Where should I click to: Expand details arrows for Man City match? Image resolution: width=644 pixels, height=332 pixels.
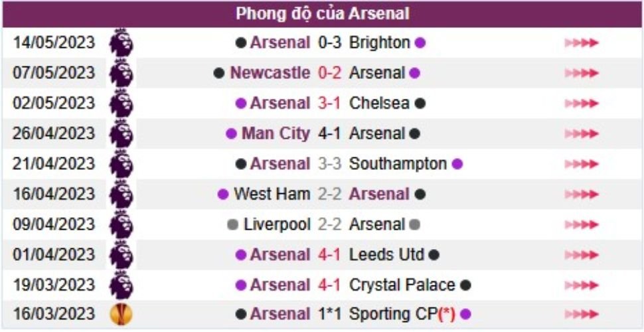(582, 134)
